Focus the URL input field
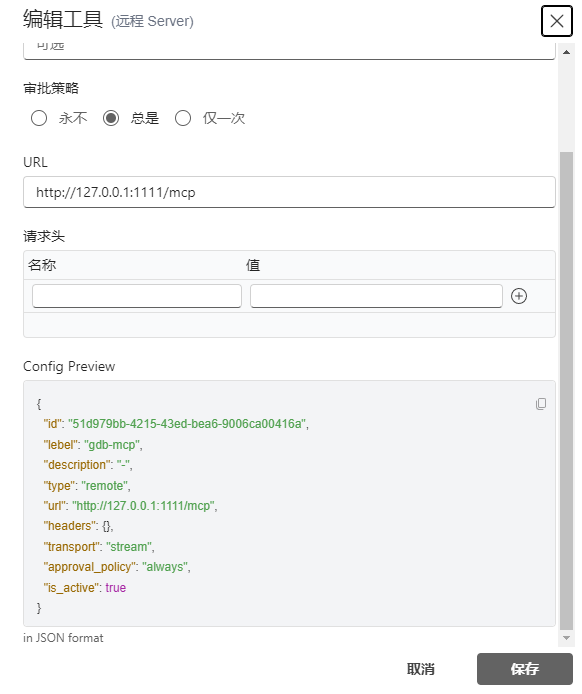 click(x=289, y=192)
